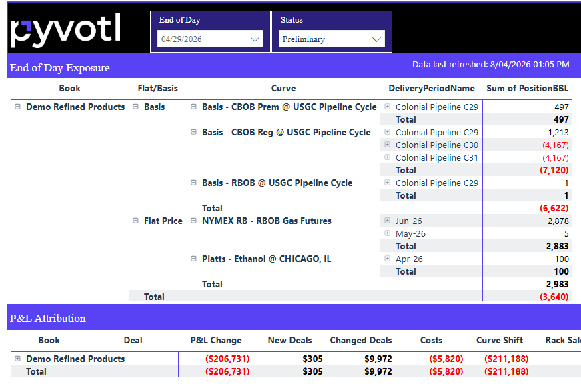Expand Colonial Pipeline C29 under CBOB Reg
581x392 pixels.
pos(387,132)
